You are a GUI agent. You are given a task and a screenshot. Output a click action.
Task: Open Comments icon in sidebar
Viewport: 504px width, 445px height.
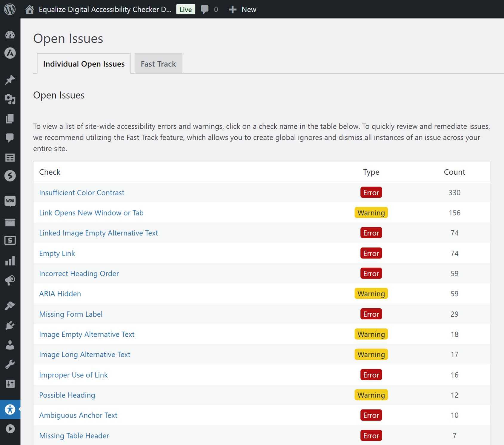10,138
